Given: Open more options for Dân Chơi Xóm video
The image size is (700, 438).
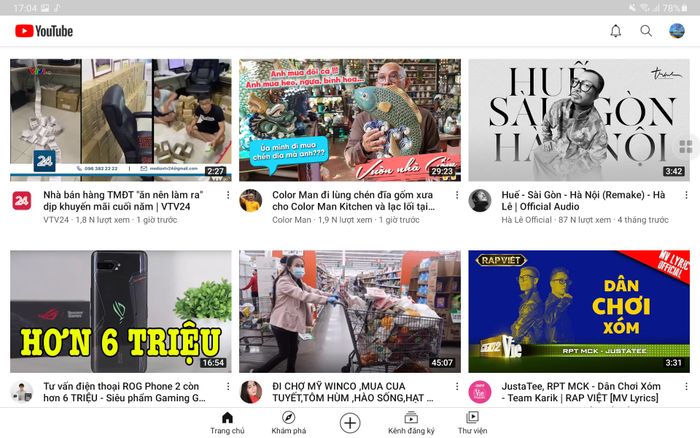Looking at the screenshot, I should tap(686, 387).
